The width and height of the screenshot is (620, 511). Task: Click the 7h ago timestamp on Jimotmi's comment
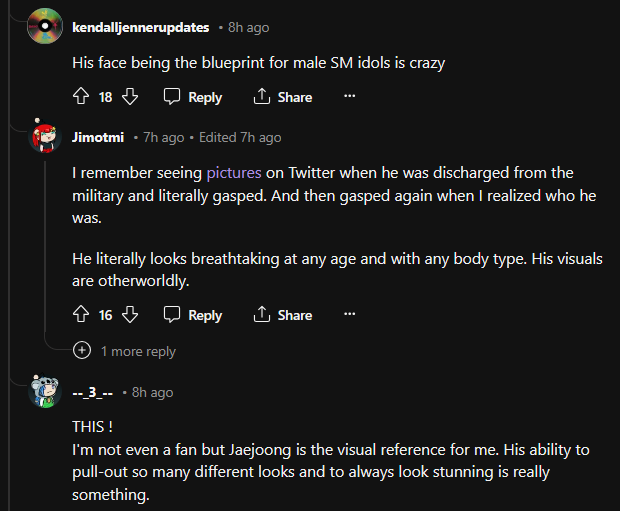(x=164, y=137)
